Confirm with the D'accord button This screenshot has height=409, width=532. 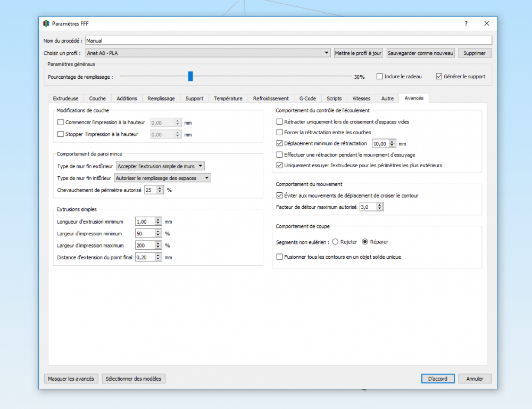click(x=438, y=379)
